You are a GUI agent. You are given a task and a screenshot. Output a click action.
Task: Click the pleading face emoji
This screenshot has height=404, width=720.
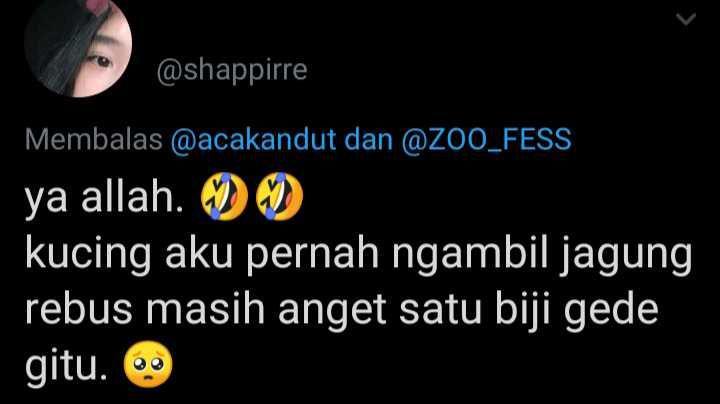[148, 364]
